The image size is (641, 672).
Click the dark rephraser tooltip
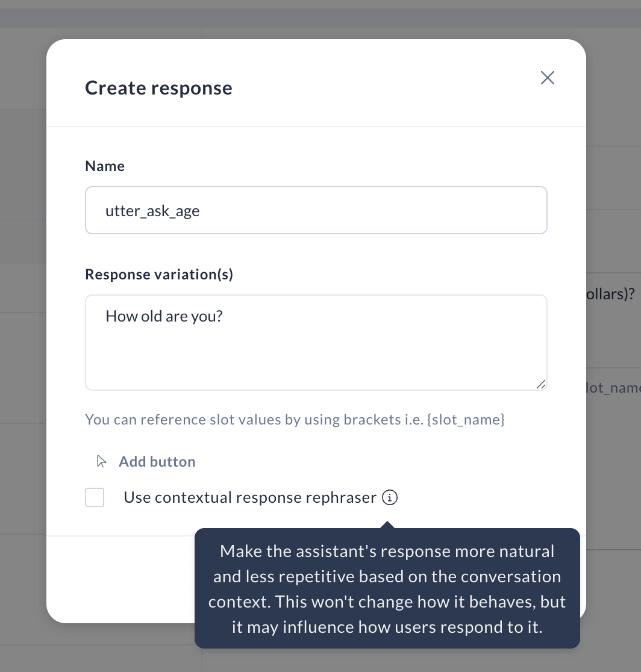pos(387,588)
